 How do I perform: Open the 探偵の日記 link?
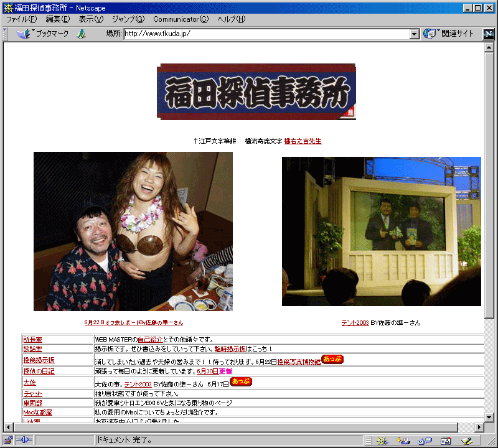[39, 371]
